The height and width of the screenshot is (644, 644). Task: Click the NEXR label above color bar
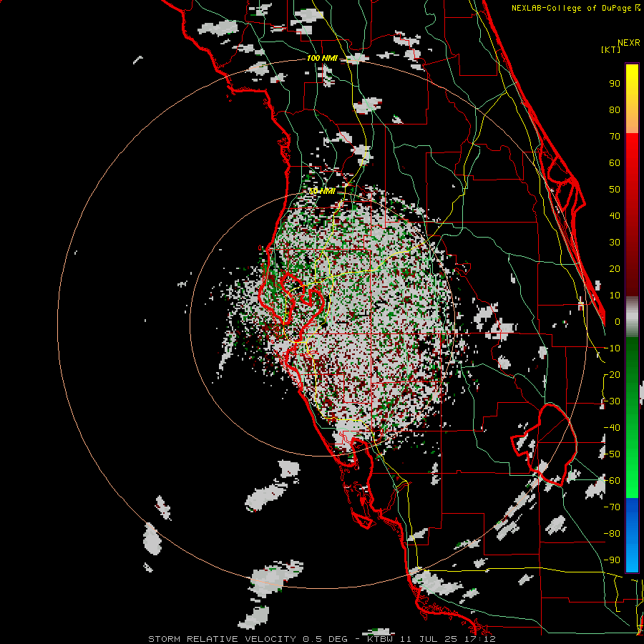pyautogui.click(x=628, y=43)
